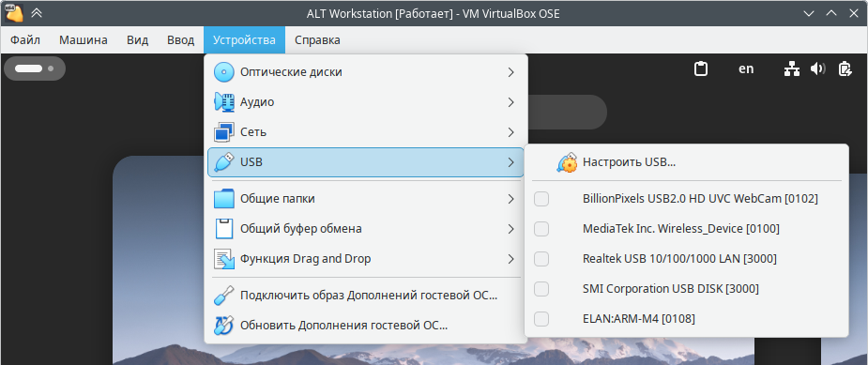
Task: Click the USB settings gear icon
Action: (x=567, y=162)
